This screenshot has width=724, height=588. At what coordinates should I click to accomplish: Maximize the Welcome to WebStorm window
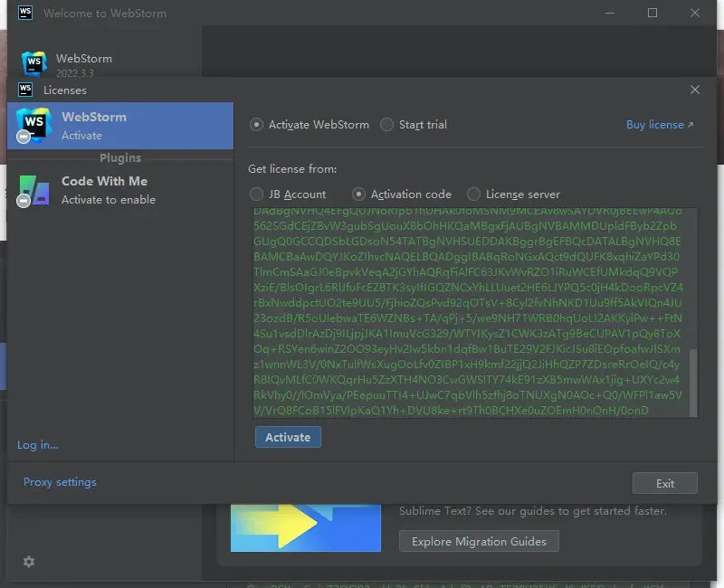click(x=653, y=14)
